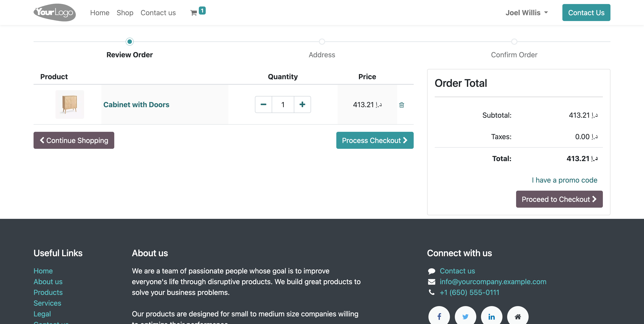Click the home icon in footer

518,316
